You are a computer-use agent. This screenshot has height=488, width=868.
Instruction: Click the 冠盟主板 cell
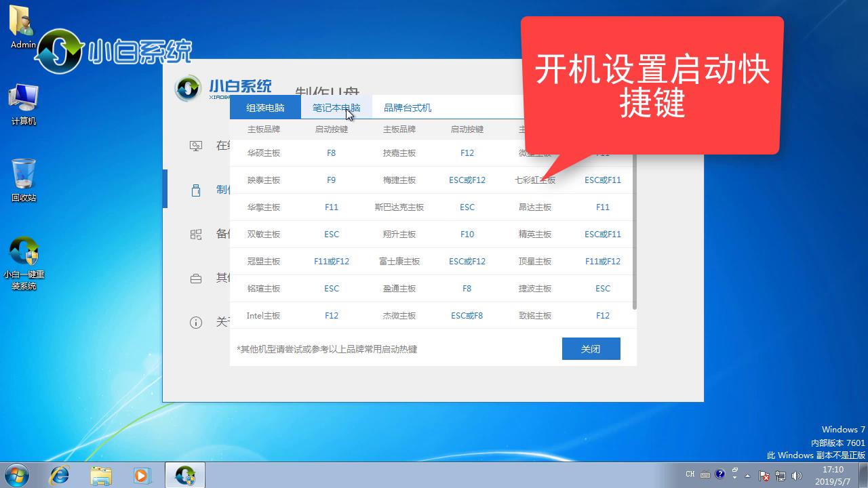point(264,261)
